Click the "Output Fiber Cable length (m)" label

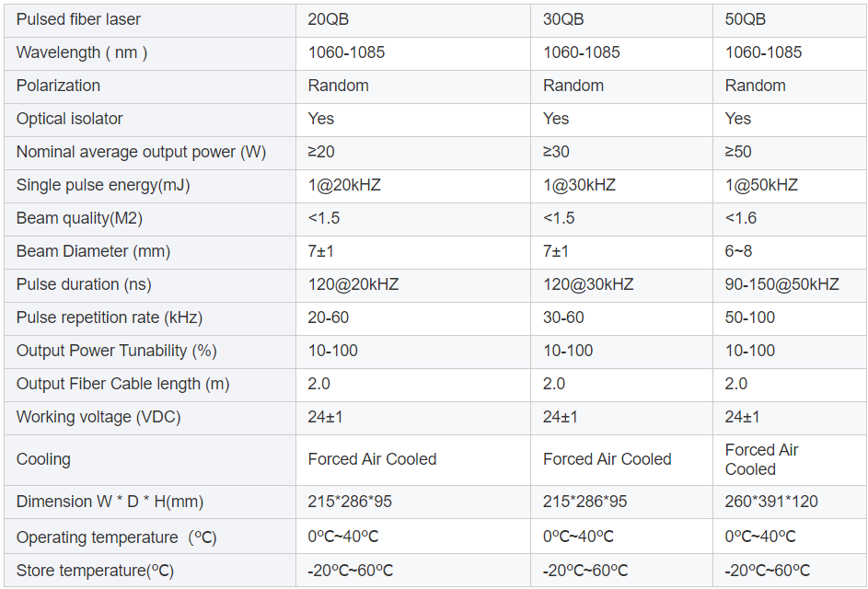pyautogui.click(x=123, y=384)
